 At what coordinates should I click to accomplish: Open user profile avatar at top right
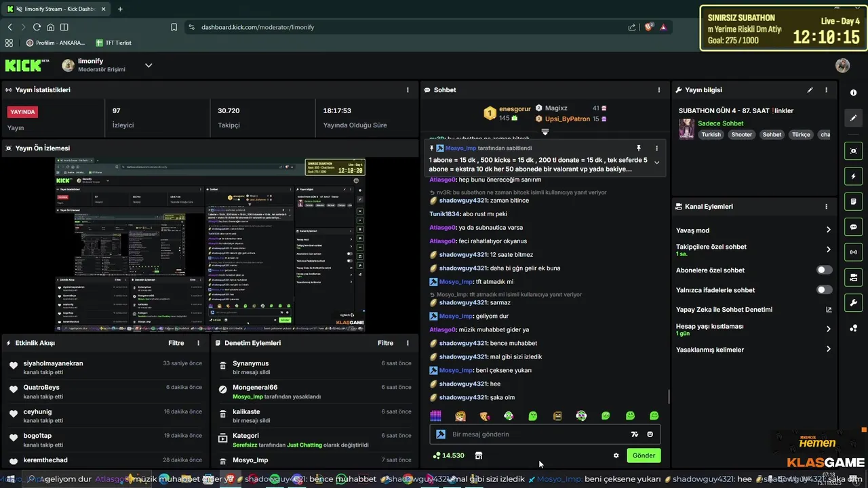pyautogui.click(x=843, y=65)
